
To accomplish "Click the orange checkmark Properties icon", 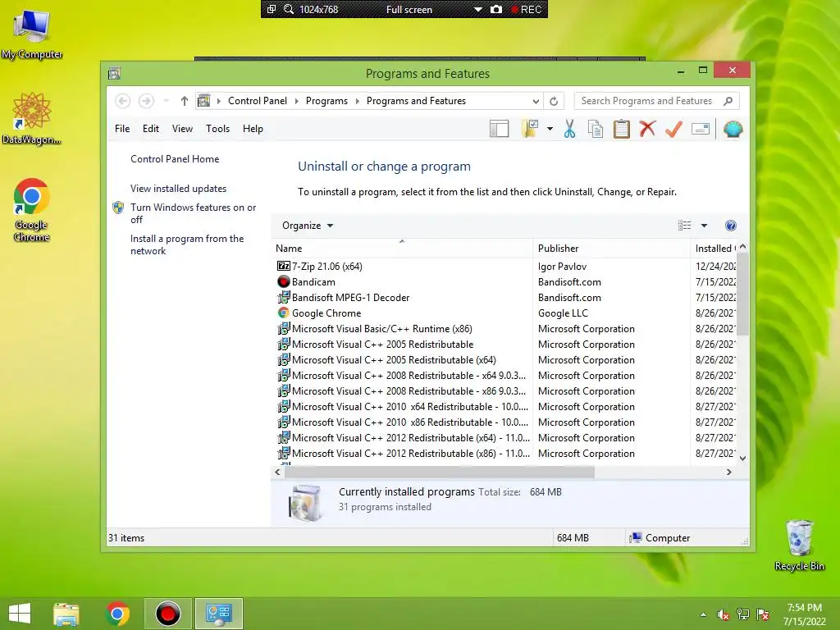I will point(673,129).
